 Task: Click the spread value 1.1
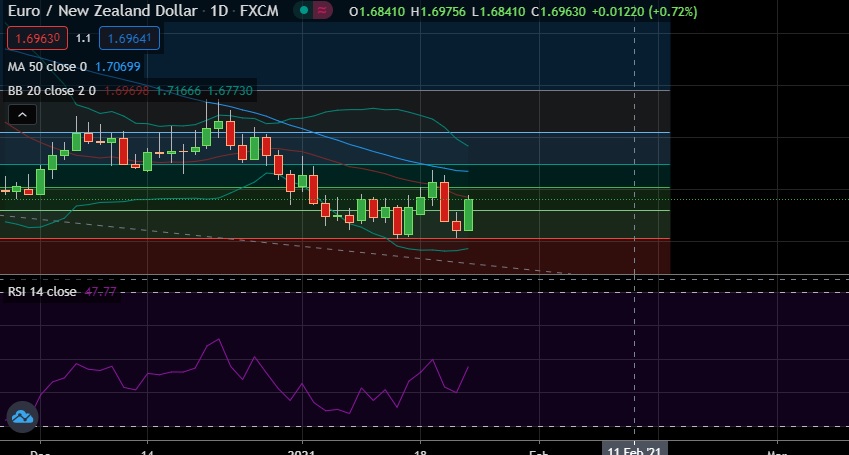(x=83, y=38)
